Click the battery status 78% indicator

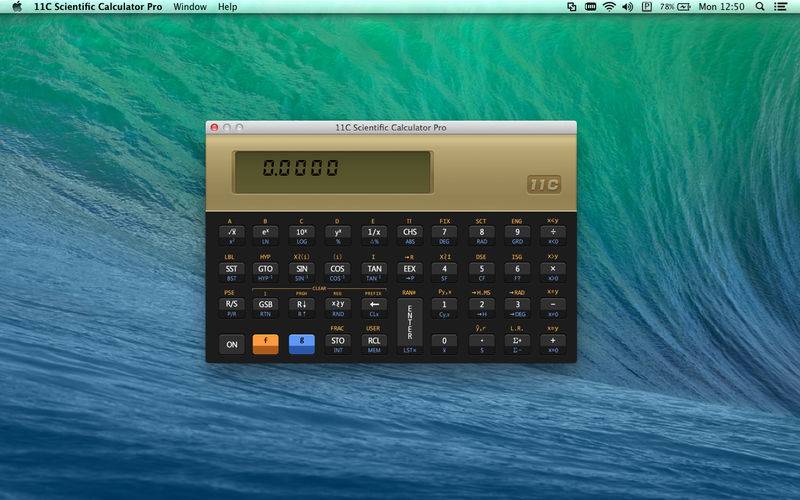[675, 7]
